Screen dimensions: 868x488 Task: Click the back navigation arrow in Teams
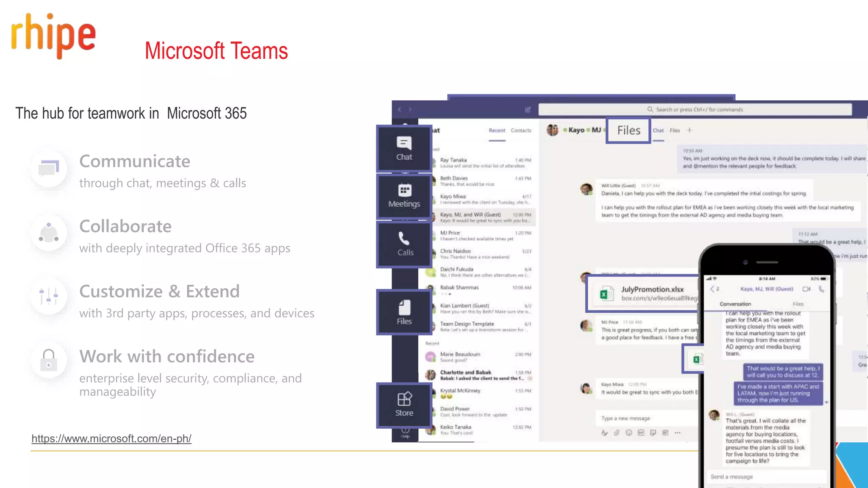click(399, 109)
